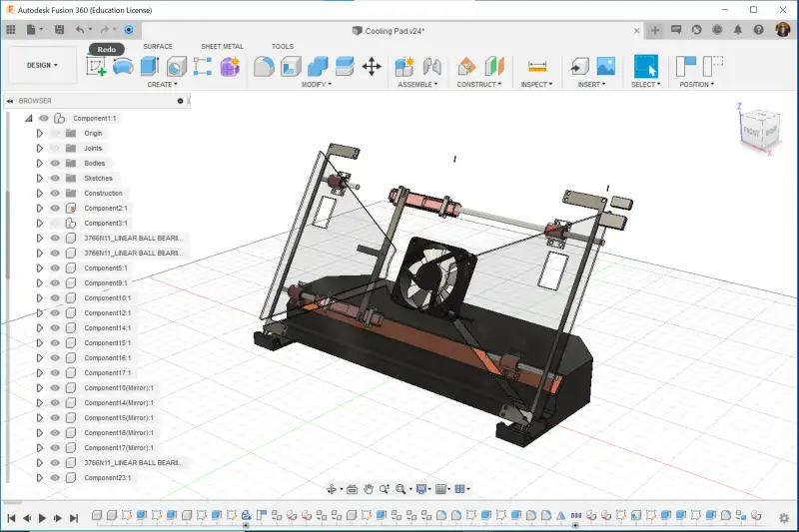
Task: Hide the Bodies folder
Action: point(55,163)
